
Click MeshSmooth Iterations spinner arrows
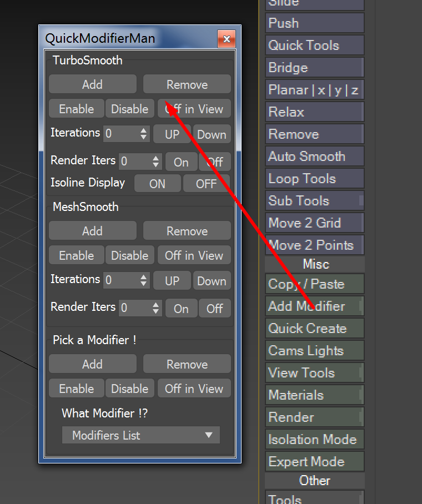point(143,280)
